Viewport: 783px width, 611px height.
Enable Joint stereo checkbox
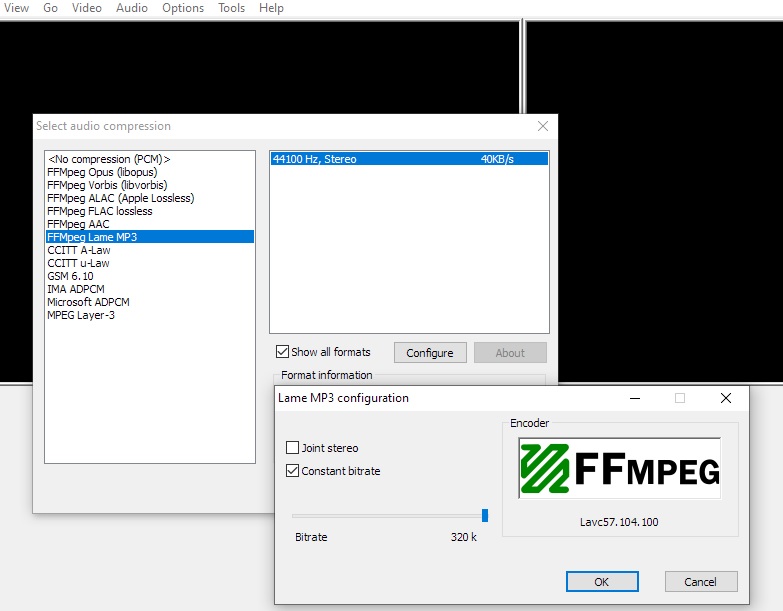[x=293, y=447]
